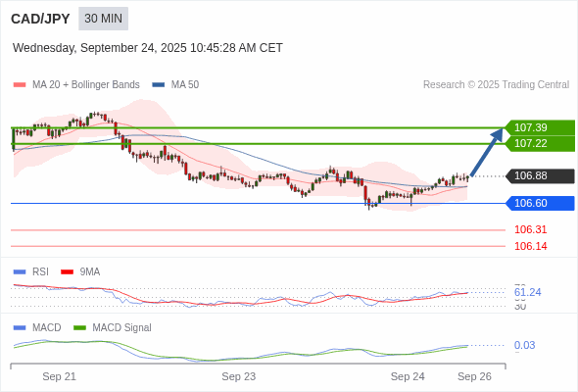Viewport: 578px width, 392px height.
Task: Click the 107.22 resistance price tag
Action: pyautogui.click(x=540, y=143)
